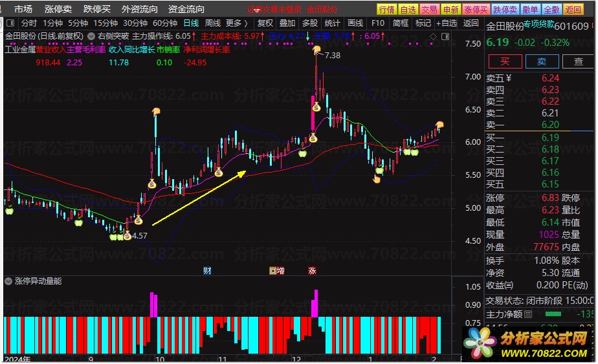Click the 回增 marker below the chart

[x=277, y=271]
